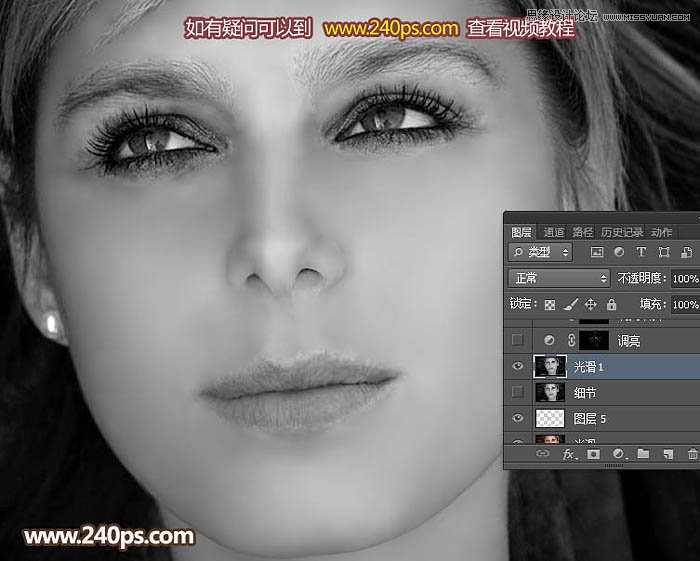Screen dimensions: 700x561
Task: Create new fill or adjustment layer
Action: tap(619, 454)
